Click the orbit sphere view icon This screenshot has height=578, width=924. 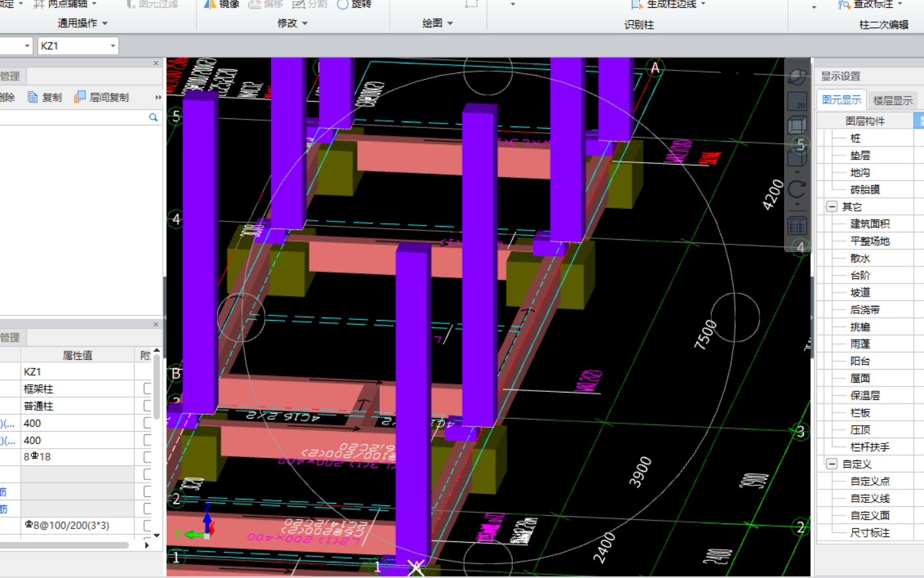tap(797, 77)
